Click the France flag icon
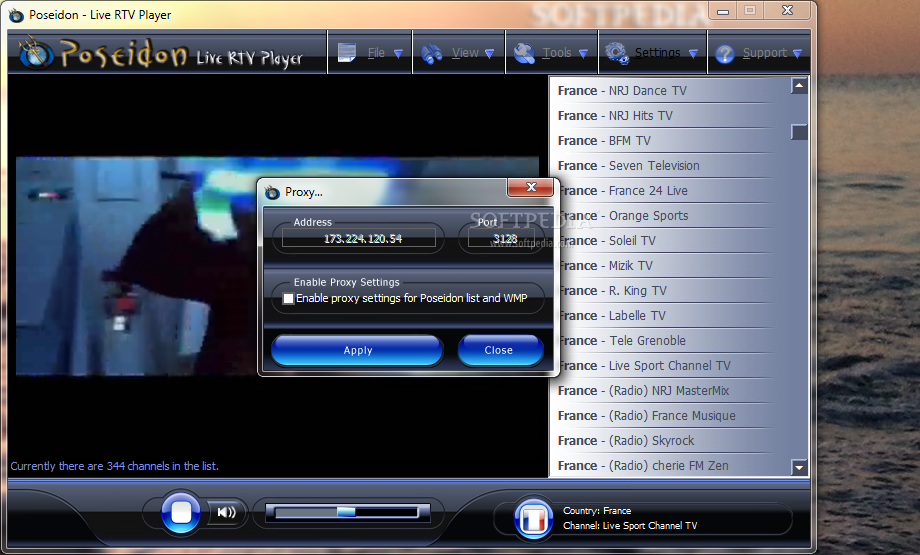Viewport: 920px width, 555px height. [533, 519]
